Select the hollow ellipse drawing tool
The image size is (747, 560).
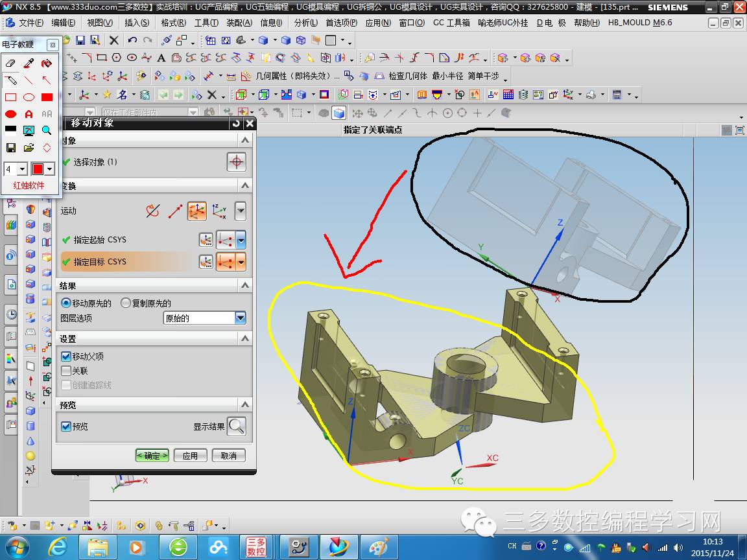[29, 97]
